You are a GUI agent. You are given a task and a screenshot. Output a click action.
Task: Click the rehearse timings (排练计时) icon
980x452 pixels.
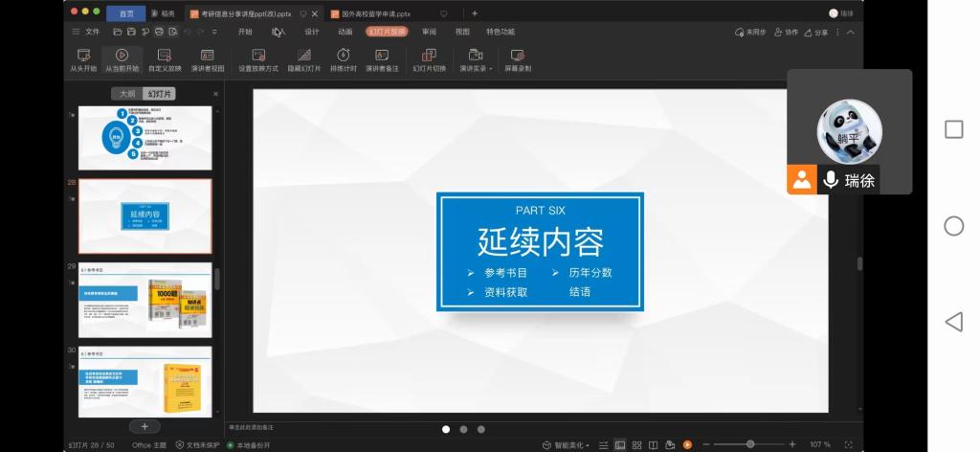[x=344, y=56]
